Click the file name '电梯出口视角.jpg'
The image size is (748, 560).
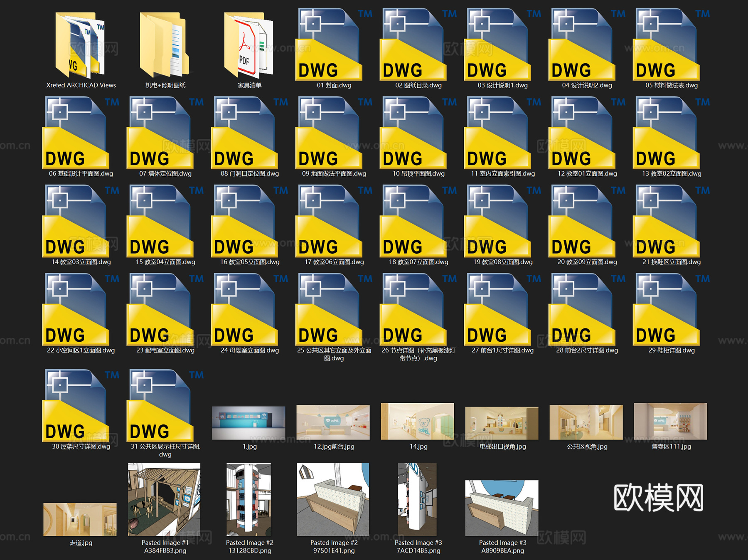(503, 447)
